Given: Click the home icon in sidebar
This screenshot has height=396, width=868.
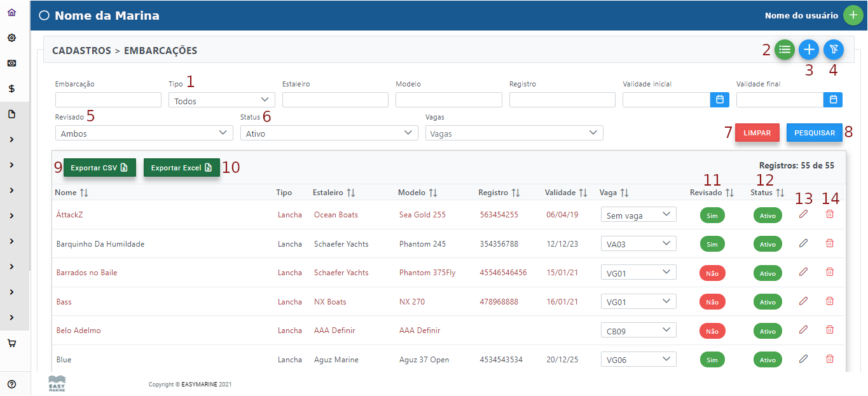Looking at the screenshot, I should (x=11, y=12).
